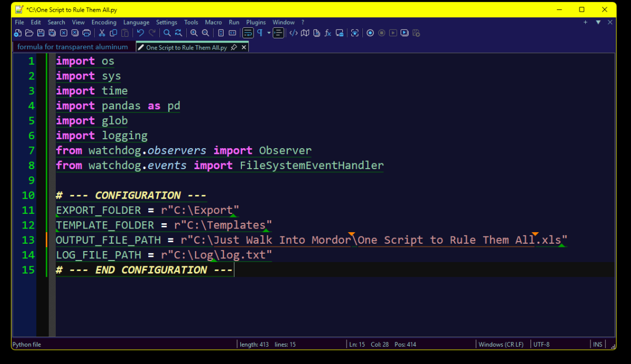
Task: Click the Undo arrow icon
Action: click(x=140, y=33)
